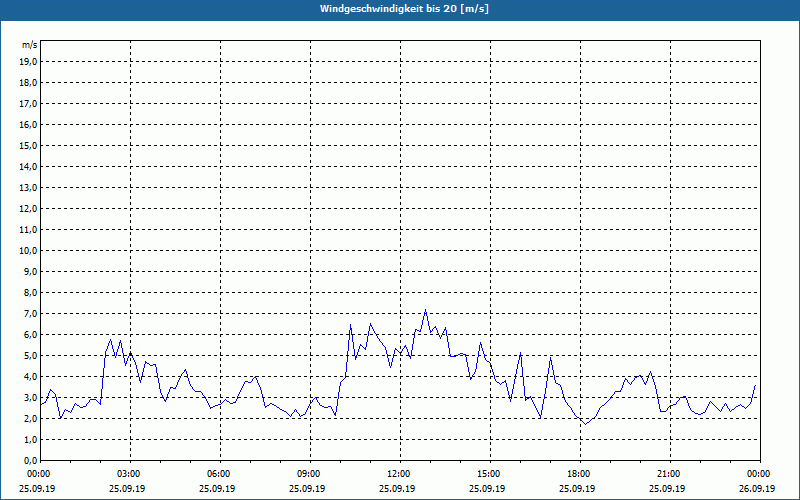Select the '4,0' y-axis value
Image resolution: width=800 pixels, height=500 pixels.
pyautogui.click(x=30, y=377)
